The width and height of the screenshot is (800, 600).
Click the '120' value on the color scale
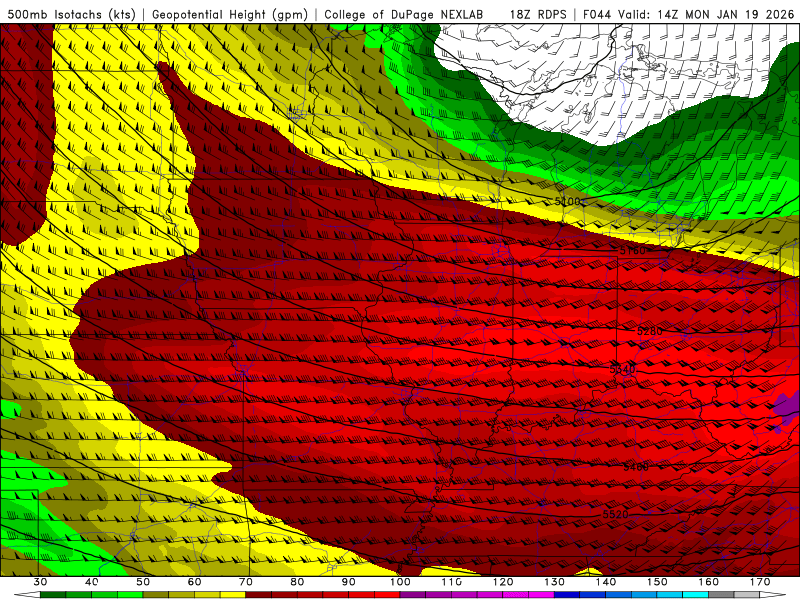coord(503,582)
